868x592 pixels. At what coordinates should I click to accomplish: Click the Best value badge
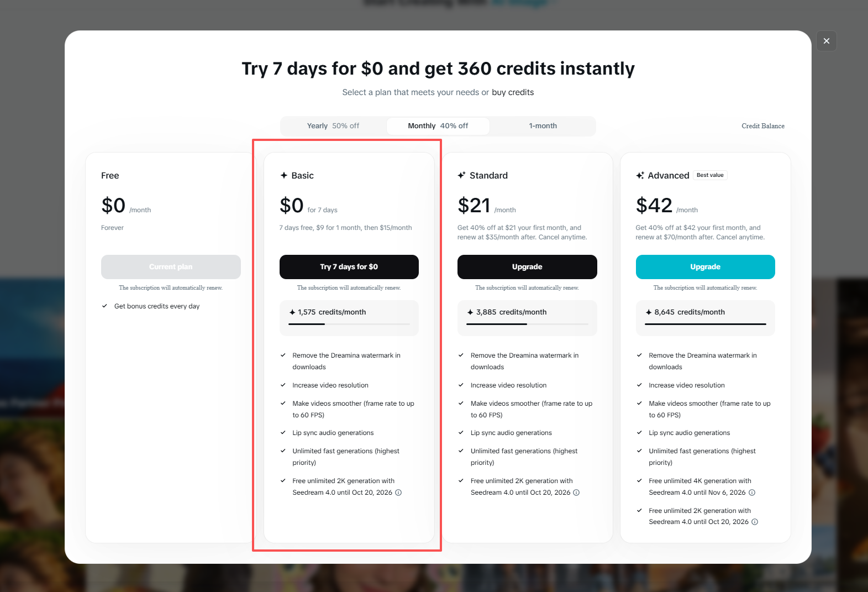[710, 175]
